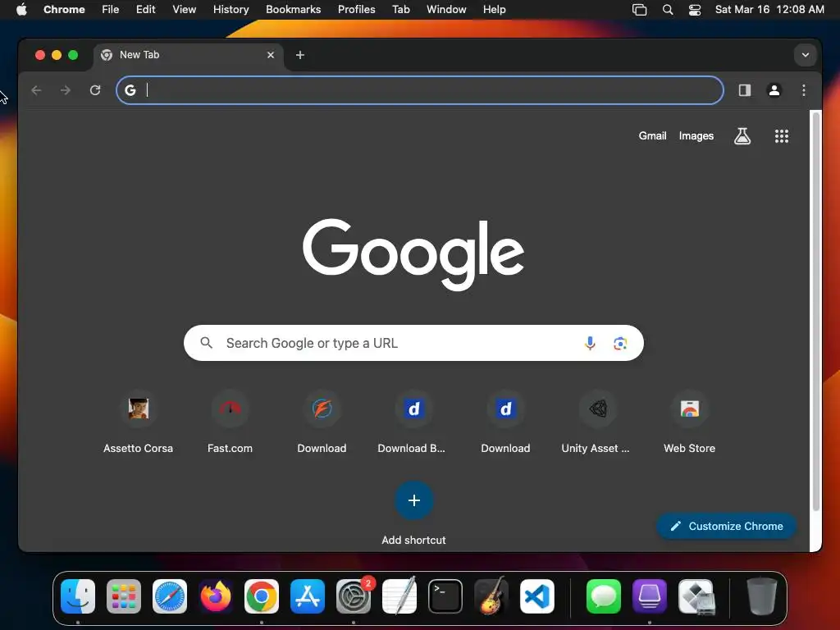Open Launchpad from the Dock

pyautogui.click(x=124, y=596)
